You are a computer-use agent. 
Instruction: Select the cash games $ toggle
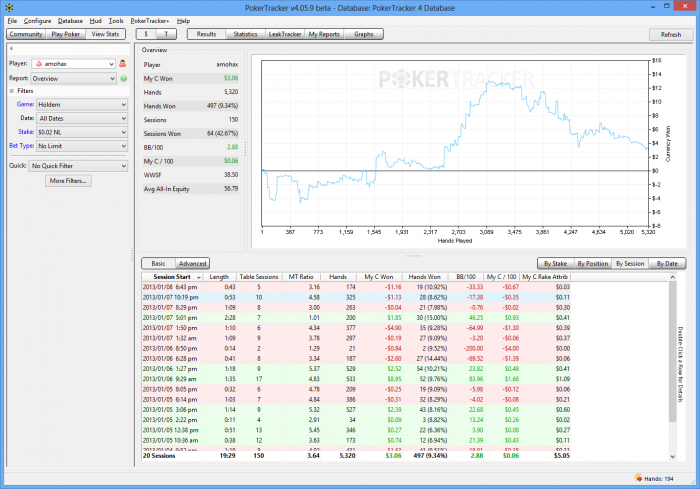[x=146, y=34]
